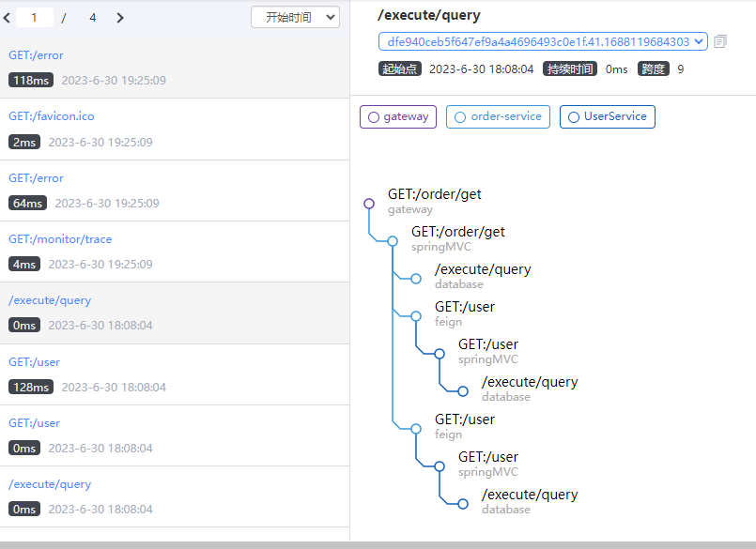Screen dimensions: 756x549
Task: Open the trace ID selector dropdown
Action: pos(543,41)
